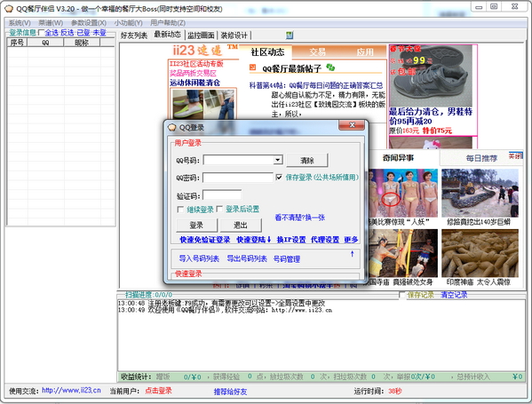Toggle the 全选 checkbox in login info
This screenshot has height=404, width=532.
click(41, 33)
